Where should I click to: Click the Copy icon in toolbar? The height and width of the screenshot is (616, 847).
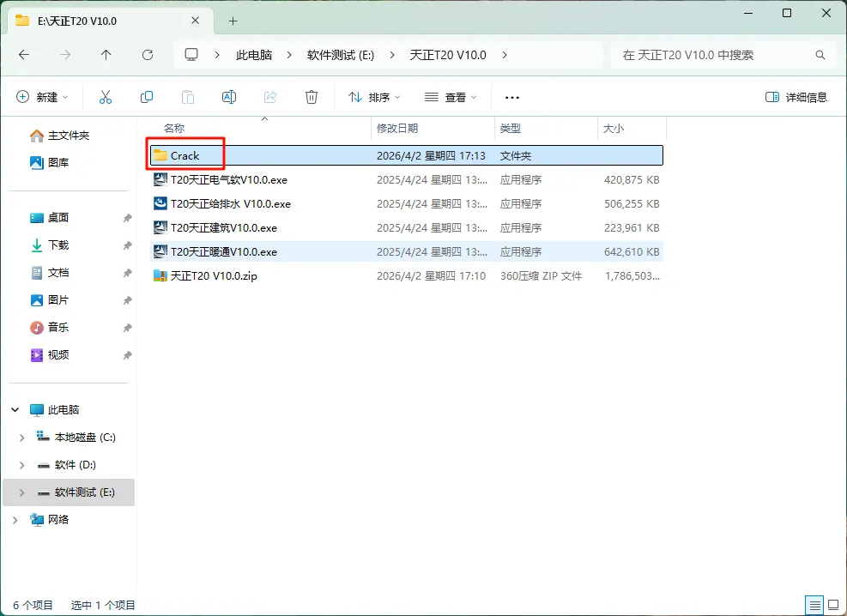147,97
